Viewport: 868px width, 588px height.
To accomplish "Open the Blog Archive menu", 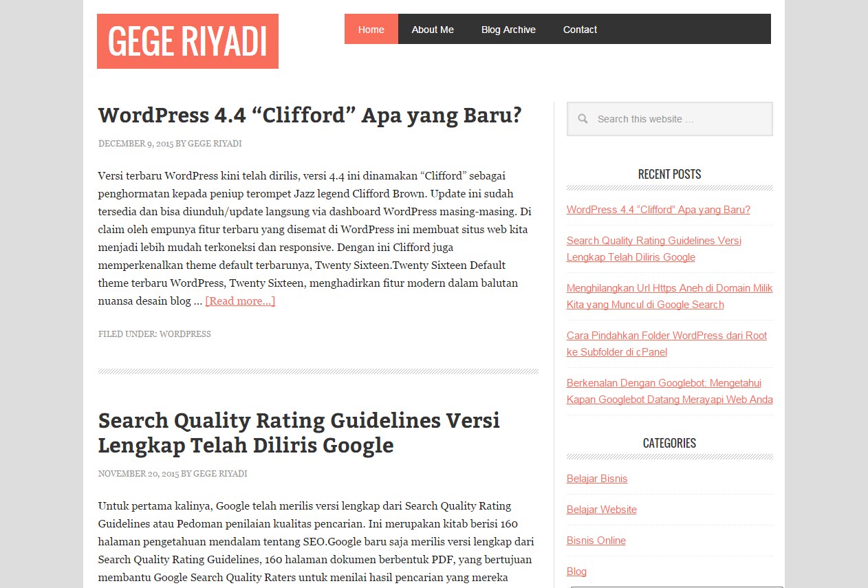I will (508, 30).
